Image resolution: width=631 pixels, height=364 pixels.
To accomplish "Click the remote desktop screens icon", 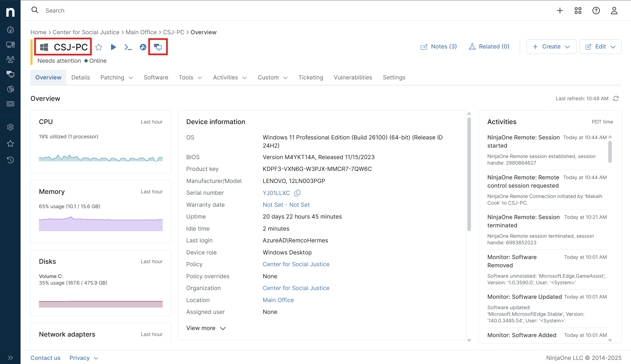I will point(158,47).
